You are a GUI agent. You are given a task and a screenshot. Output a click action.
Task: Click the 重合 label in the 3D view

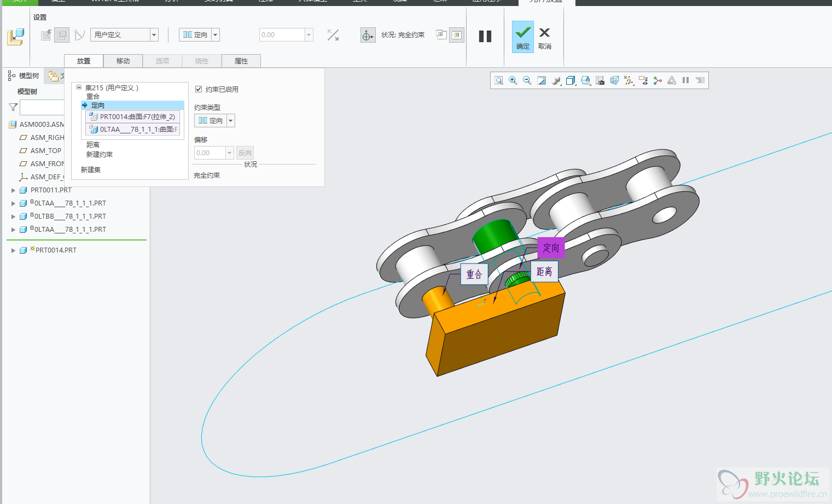(474, 274)
